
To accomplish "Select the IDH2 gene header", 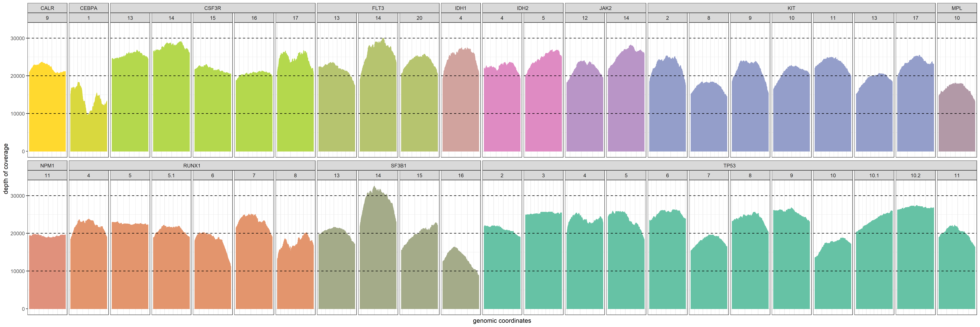I will coord(523,8).
